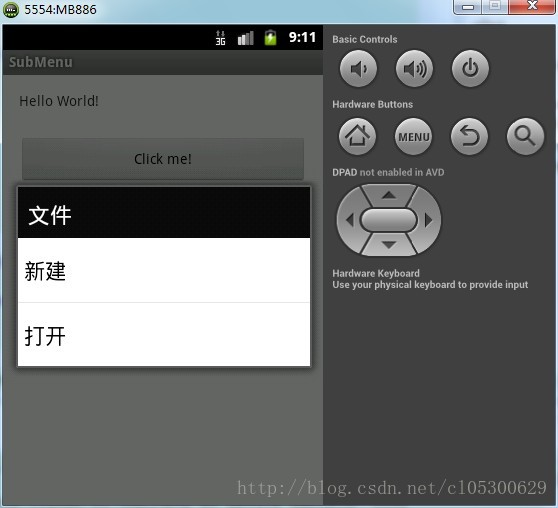Click the DPAD center select button
Screen dimensions: 558x508
[389, 220]
